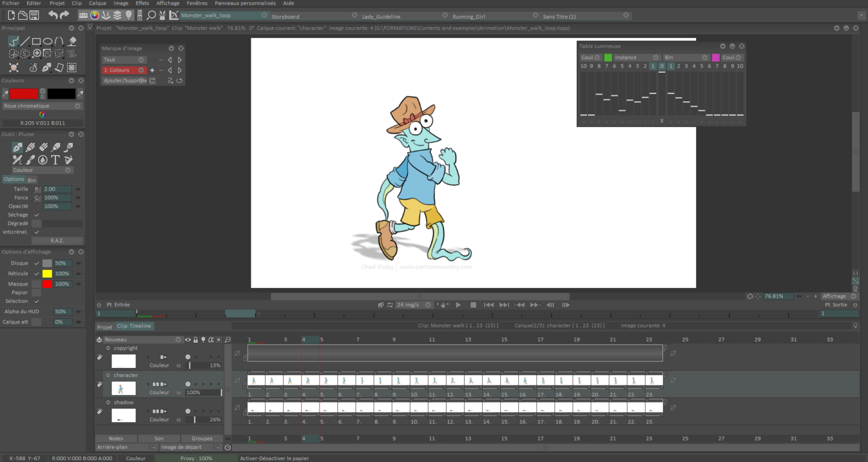Select the ellipse drawing tool

48,42
